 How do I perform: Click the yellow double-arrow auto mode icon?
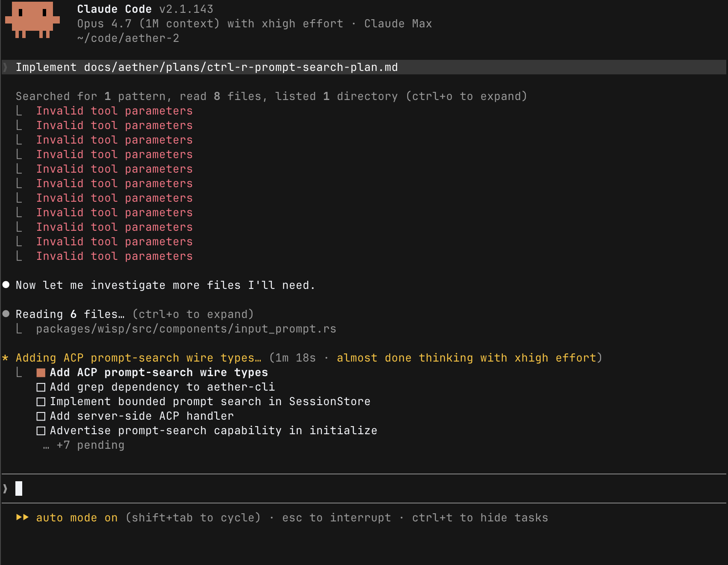(x=22, y=518)
